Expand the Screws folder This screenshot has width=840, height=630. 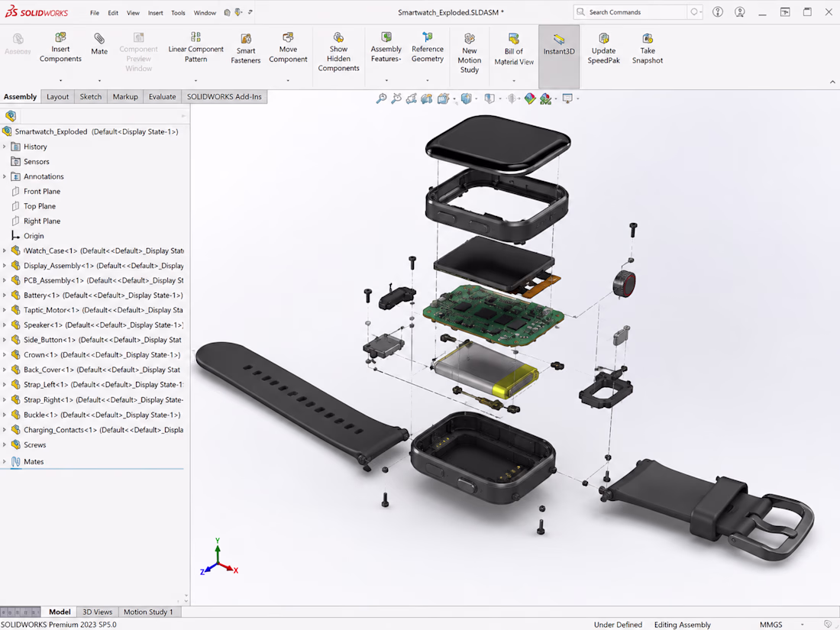click(5, 444)
